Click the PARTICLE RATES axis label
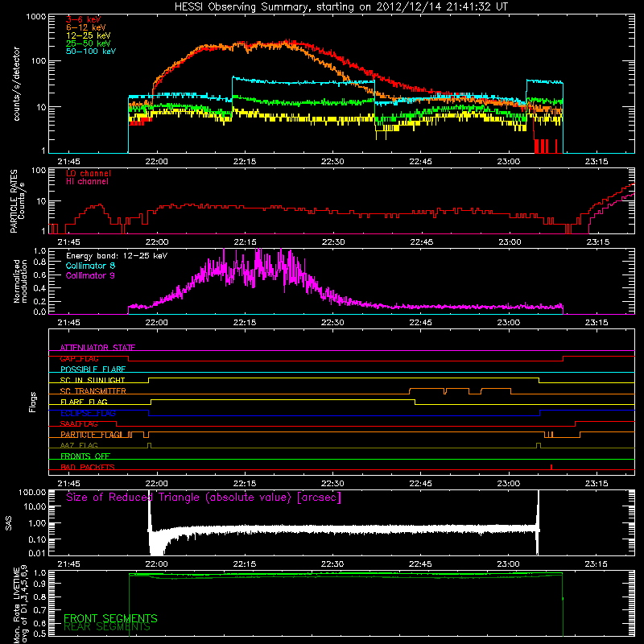Screen dimensions: 644x644 (17, 200)
